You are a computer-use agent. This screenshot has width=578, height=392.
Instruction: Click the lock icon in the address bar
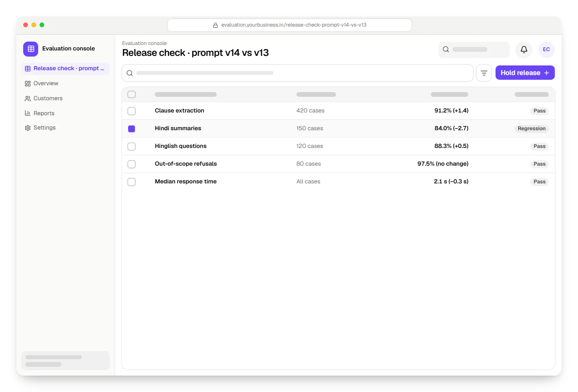point(215,25)
